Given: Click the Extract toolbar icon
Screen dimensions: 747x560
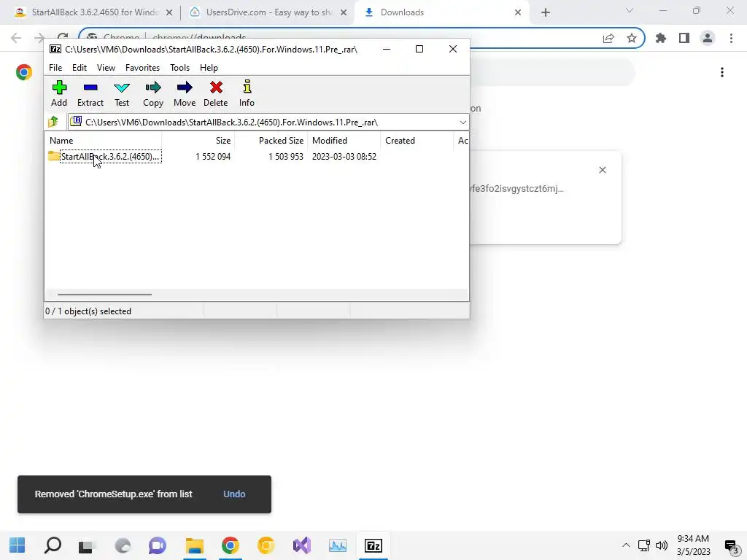Looking at the screenshot, I should tap(90, 93).
